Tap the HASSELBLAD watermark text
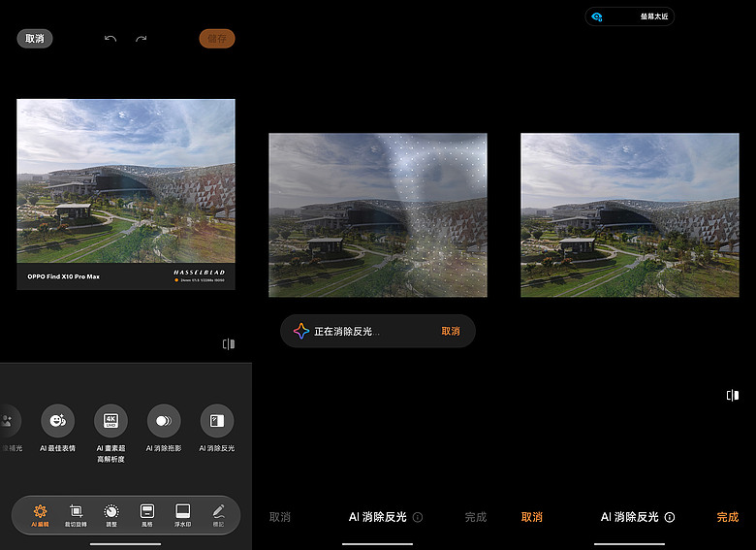The image size is (756, 550). click(x=199, y=273)
